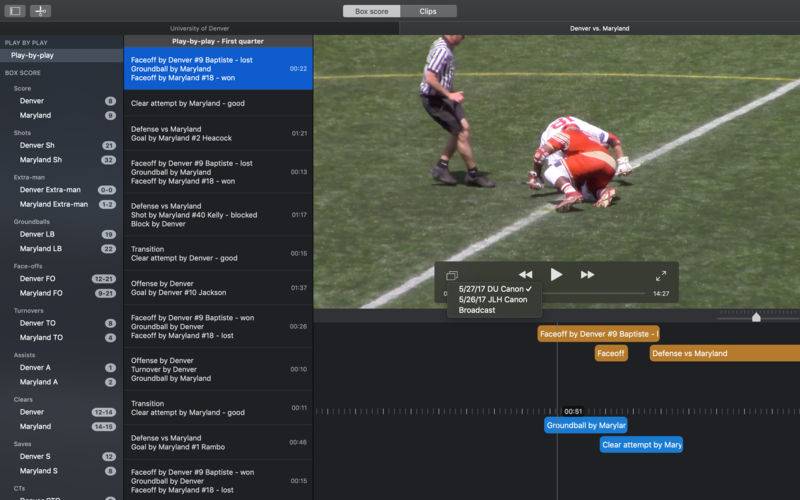Select Shot by Maryland #40 Kelly play
The height and width of the screenshot is (500, 800).
(218, 215)
